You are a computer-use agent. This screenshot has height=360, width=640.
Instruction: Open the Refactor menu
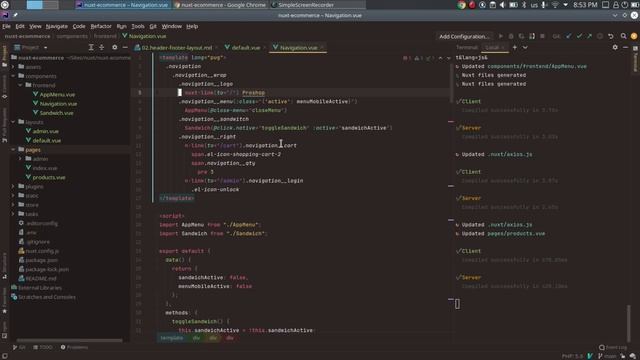pyautogui.click(x=101, y=26)
